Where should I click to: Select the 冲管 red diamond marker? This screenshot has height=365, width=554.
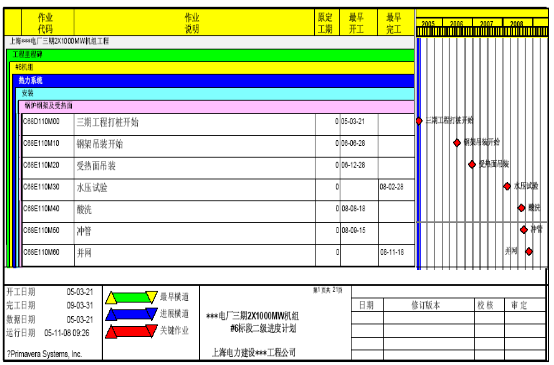[x=524, y=230]
